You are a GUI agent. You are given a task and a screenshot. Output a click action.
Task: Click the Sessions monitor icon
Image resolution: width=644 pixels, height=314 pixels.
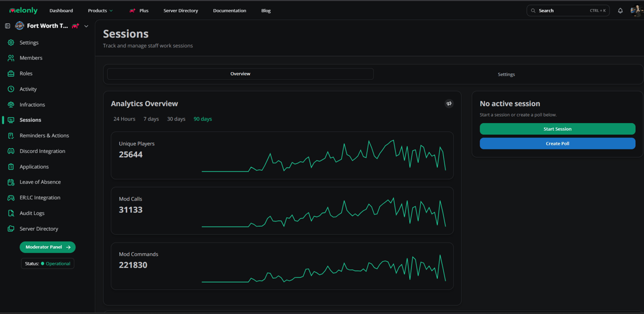click(11, 120)
